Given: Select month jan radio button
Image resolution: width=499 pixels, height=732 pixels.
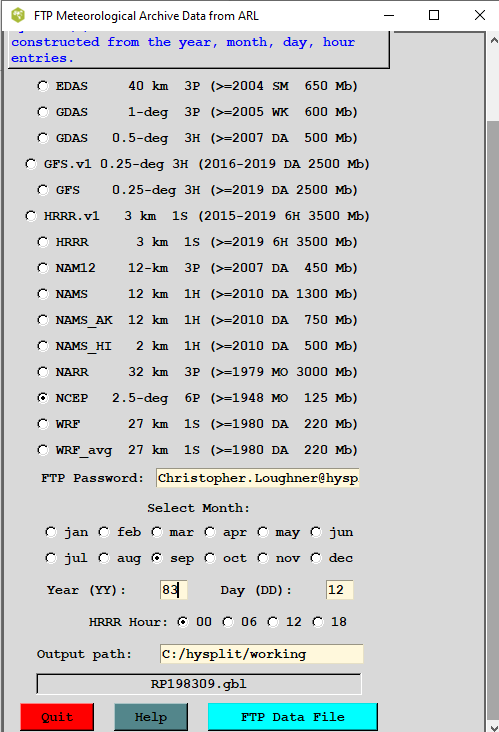Looking at the screenshot, I should coord(51,532).
